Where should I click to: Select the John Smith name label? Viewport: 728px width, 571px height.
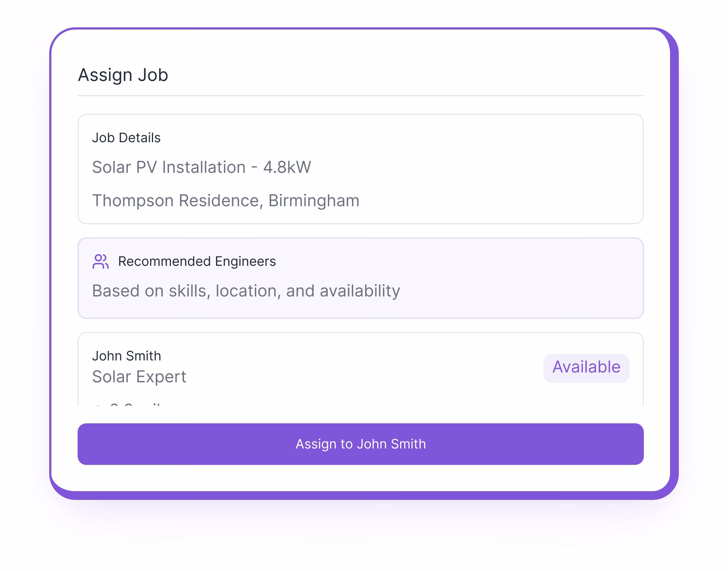point(126,356)
